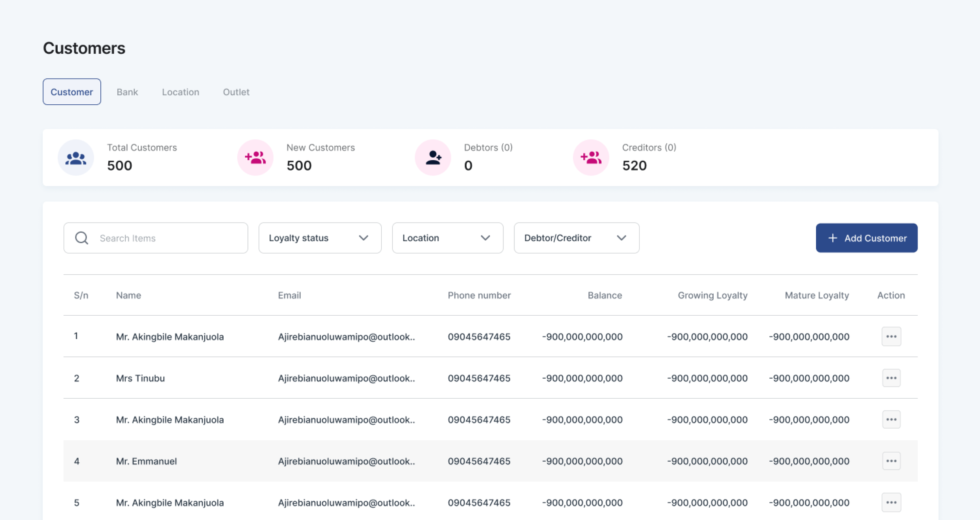This screenshot has height=520, width=980.
Task: Open the three-dot action menu for row 3
Action: pyautogui.click(x=891, y=419)
